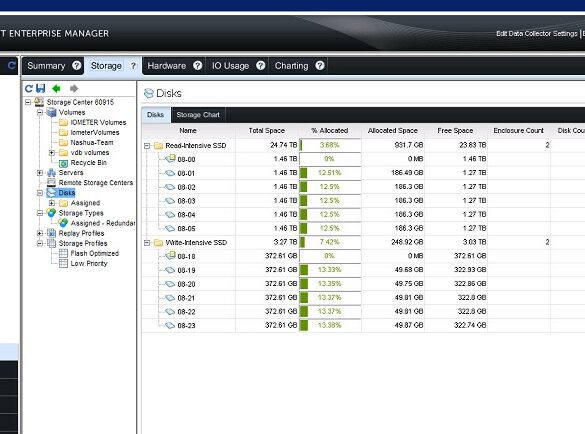
Task: Open help for the Summary tab
Action: pos(76,66)
